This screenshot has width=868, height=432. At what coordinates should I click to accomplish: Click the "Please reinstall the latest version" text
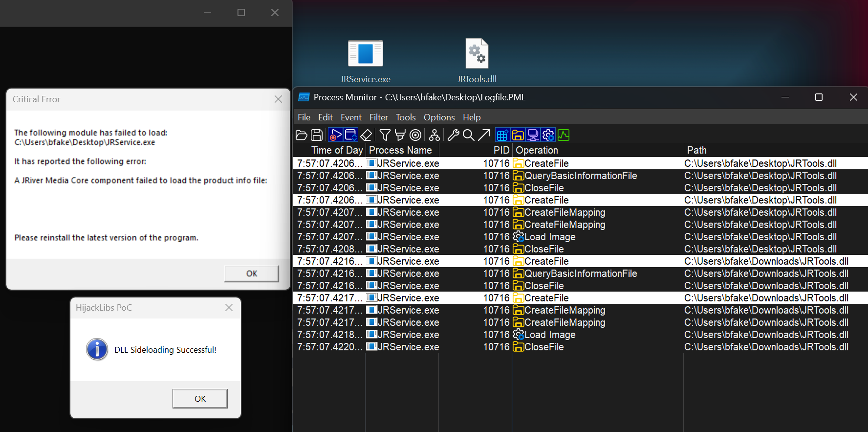pos(106,238)
